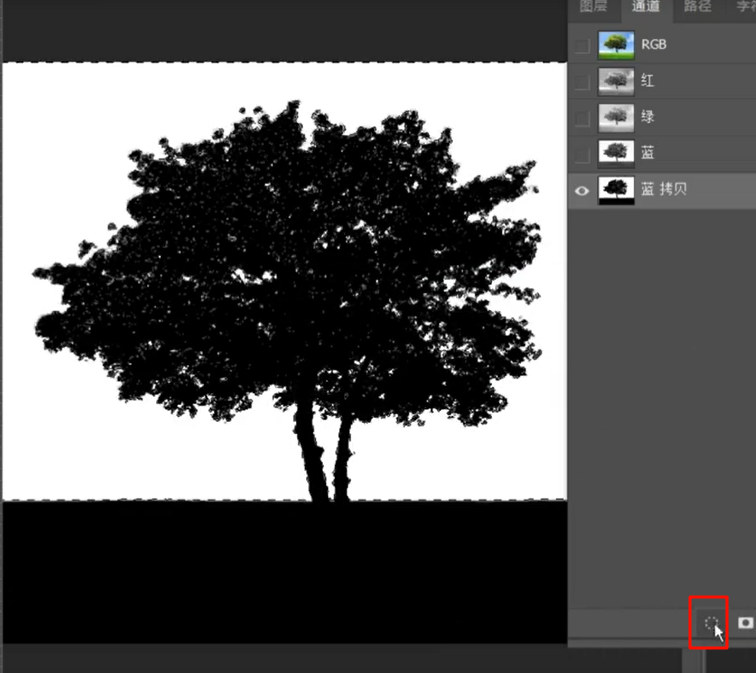Viewport: 756px width, 673px height.
Task: Switch to the 图层 (Layers) tab
Action: (593, 7)
